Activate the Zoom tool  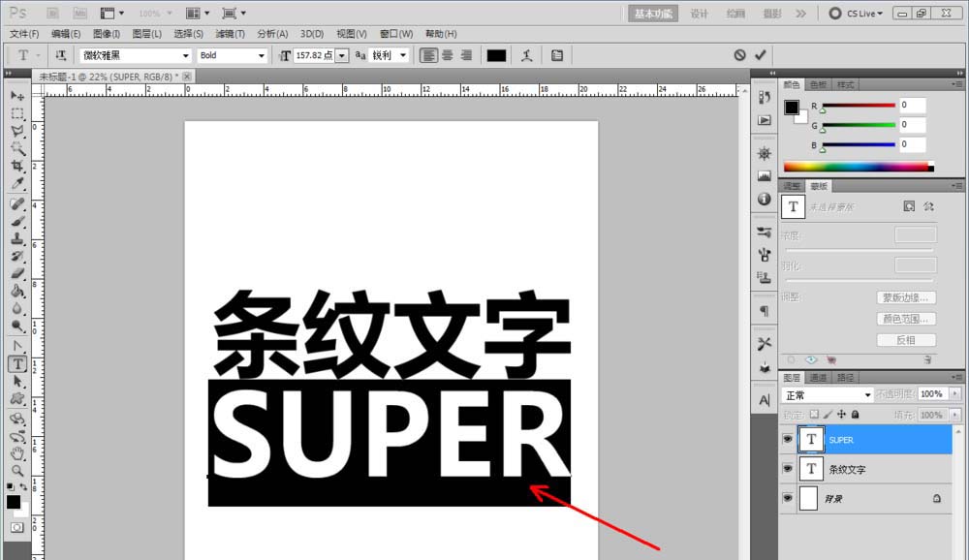17,471
